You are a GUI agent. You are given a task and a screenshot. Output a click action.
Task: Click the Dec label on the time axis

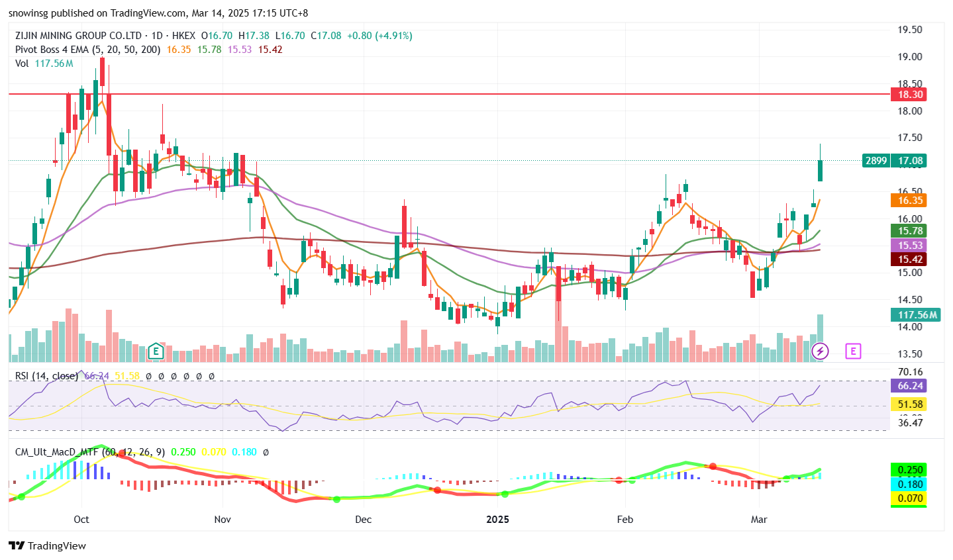click(363, 520)
